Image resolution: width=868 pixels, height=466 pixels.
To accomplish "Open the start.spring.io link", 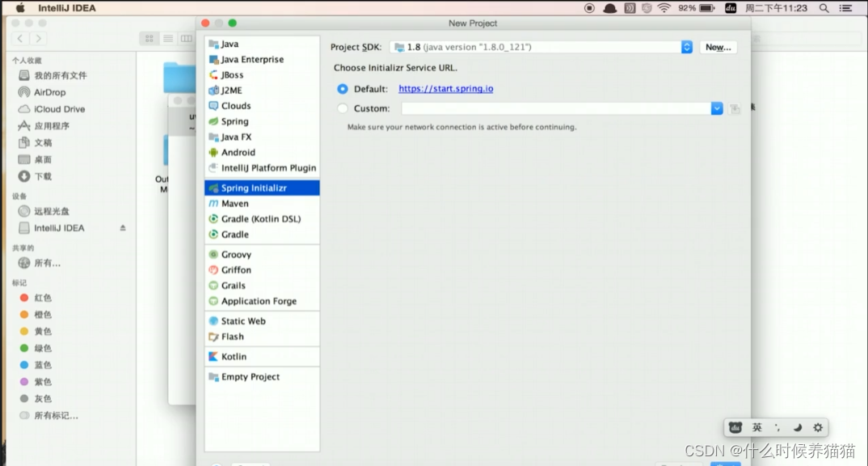I will point(445,89).
